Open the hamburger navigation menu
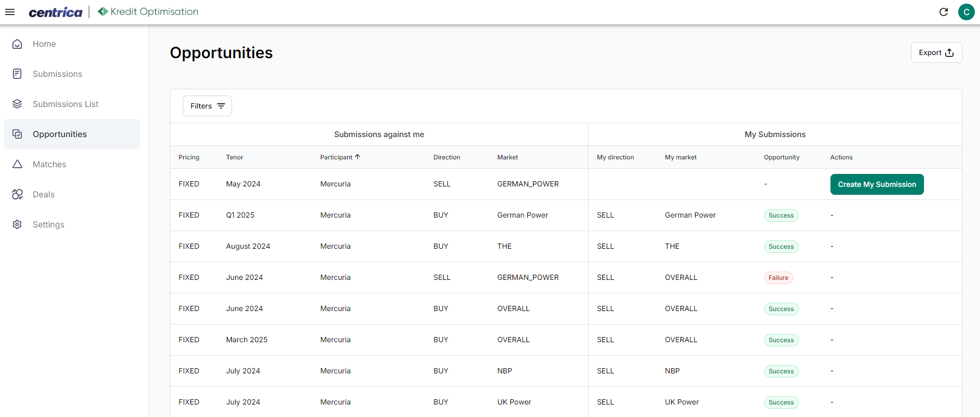Viewport: 980px width, 417px height. point(10,12)
